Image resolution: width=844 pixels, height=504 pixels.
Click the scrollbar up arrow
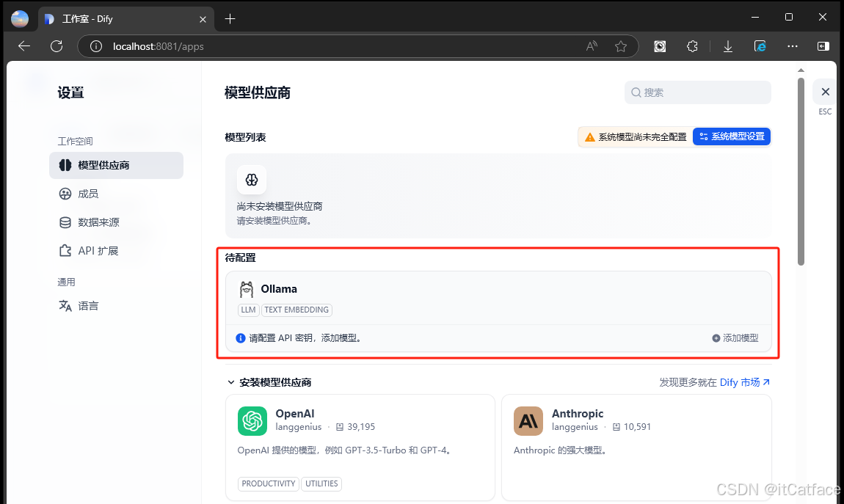801,70
